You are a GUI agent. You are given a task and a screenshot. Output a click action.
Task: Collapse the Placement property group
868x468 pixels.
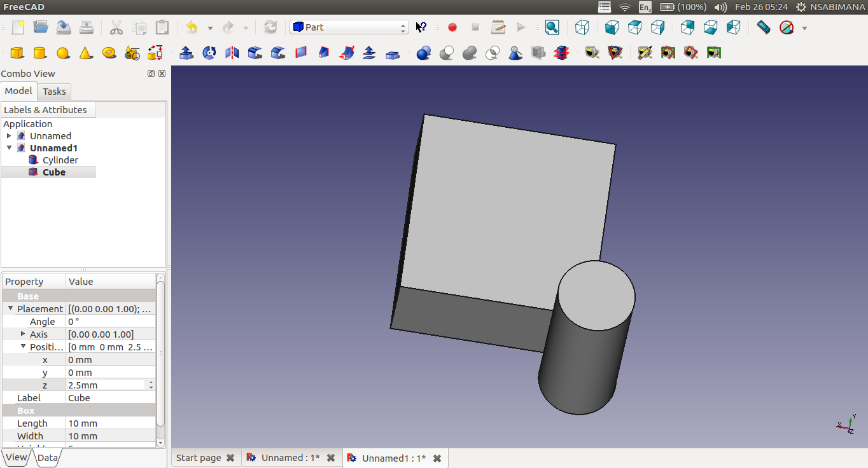10,308
